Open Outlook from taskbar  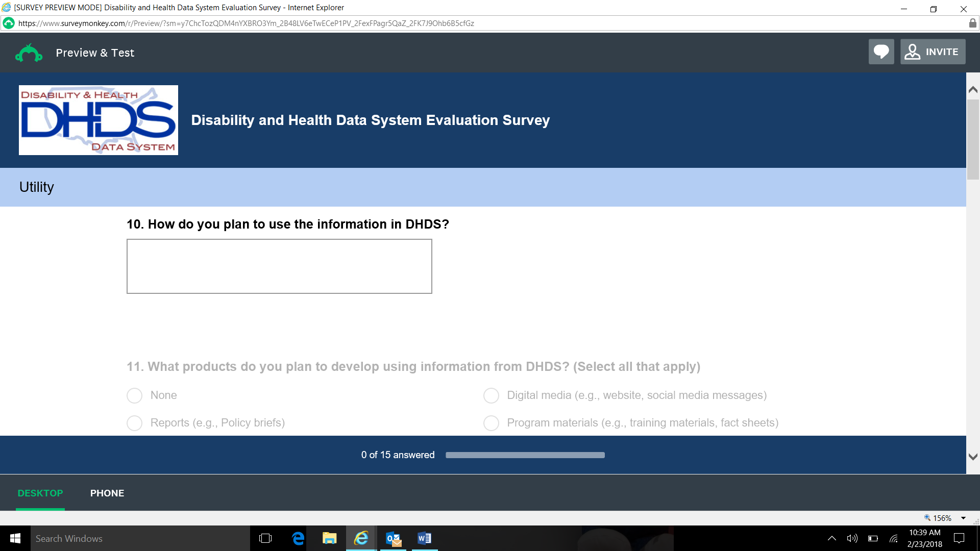[393, 538]
